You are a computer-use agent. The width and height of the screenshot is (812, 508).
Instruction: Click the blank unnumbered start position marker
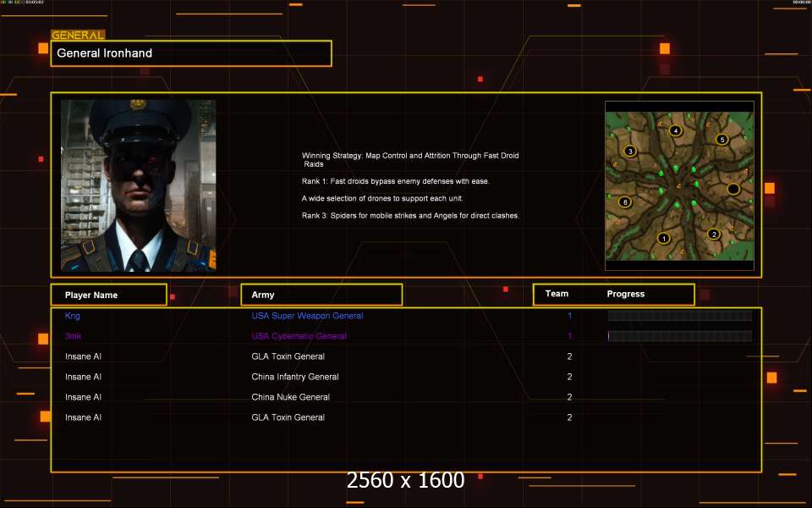click(x=733, y=188)
